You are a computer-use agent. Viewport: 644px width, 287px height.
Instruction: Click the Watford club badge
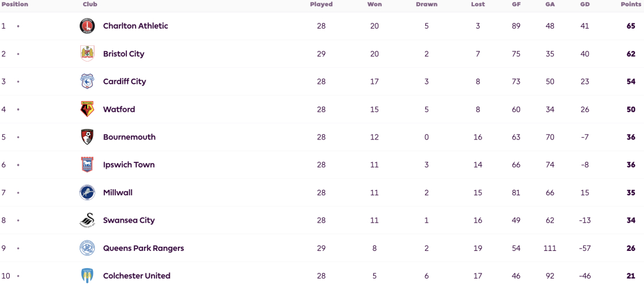[87, 109]
